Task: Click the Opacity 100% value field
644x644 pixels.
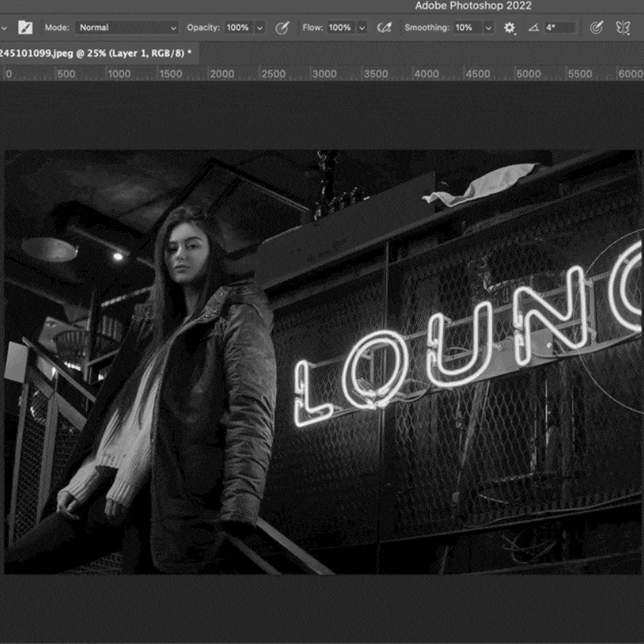Action: point(239,27)
